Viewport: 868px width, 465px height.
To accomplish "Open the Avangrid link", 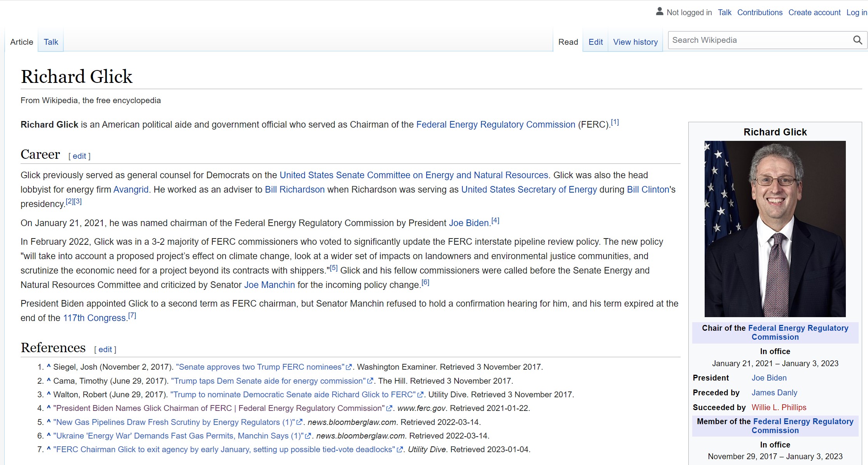I will tap(131, 190).
